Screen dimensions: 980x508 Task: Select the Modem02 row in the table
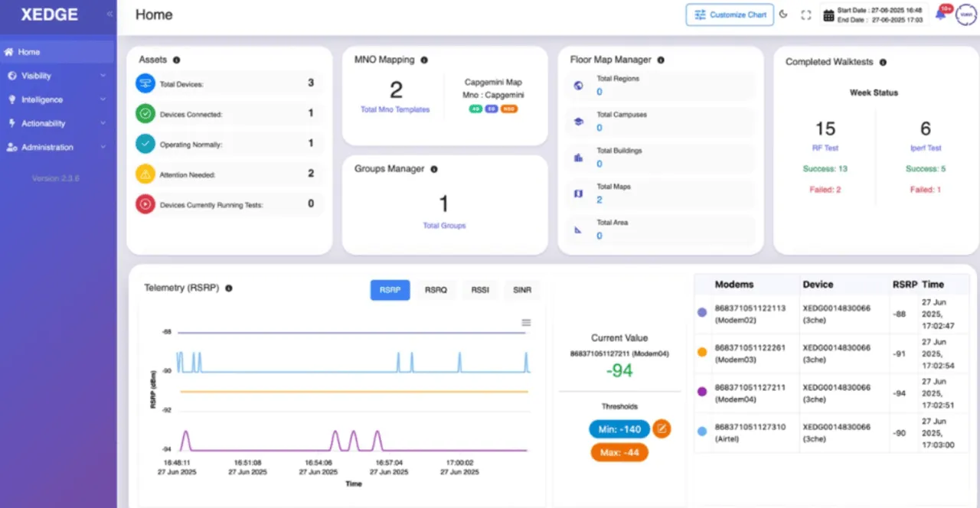click(831, 313)
